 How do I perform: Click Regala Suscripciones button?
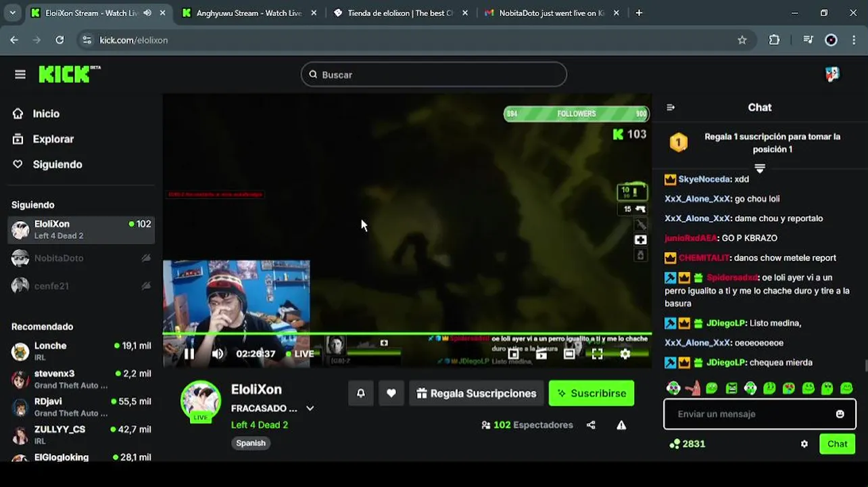pyautogui.click(x=476, y=393)
